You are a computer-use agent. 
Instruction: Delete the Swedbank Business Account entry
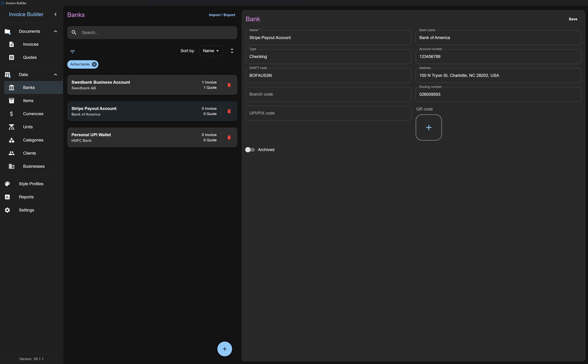[229, 85]
